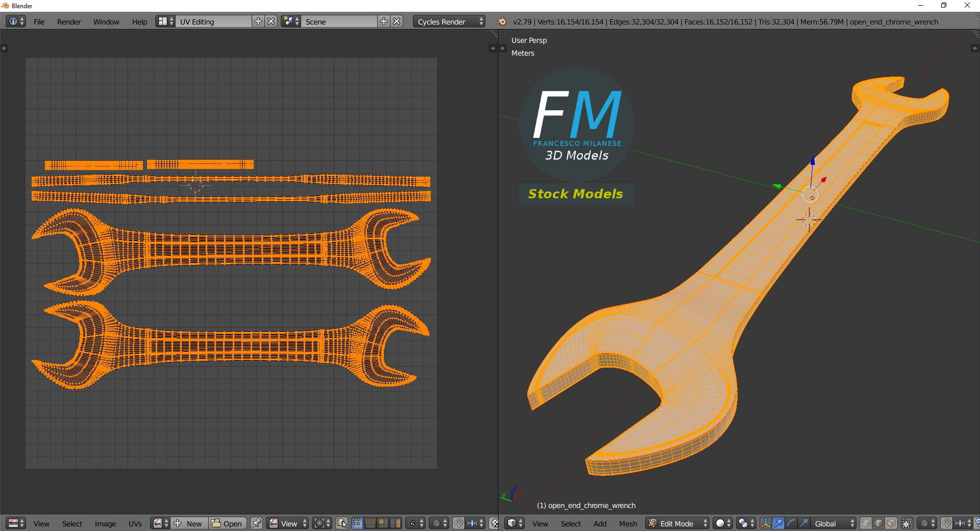Select the scale manipulator icon
Screen dimensions: 980x531
point(804,523)
